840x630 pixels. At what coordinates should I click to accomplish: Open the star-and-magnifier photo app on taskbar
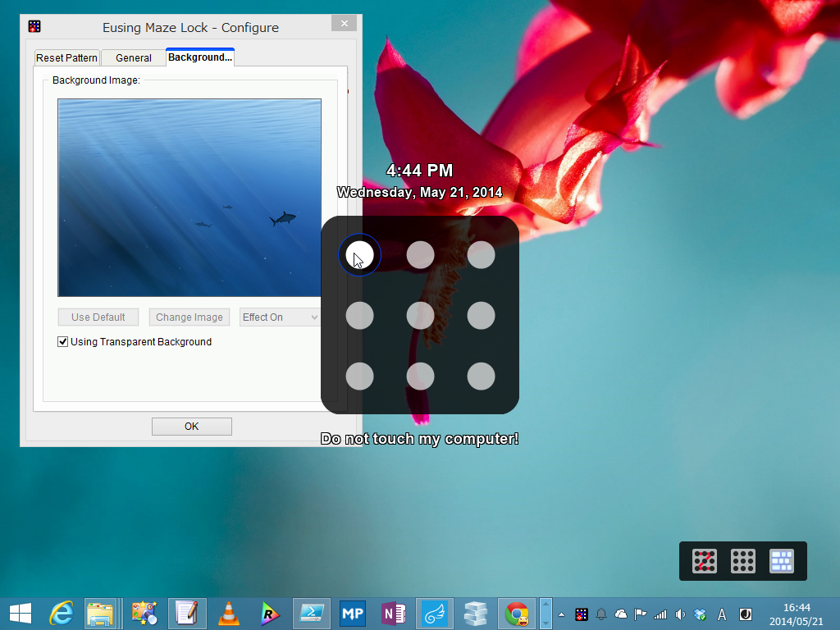tap(144, 614)
